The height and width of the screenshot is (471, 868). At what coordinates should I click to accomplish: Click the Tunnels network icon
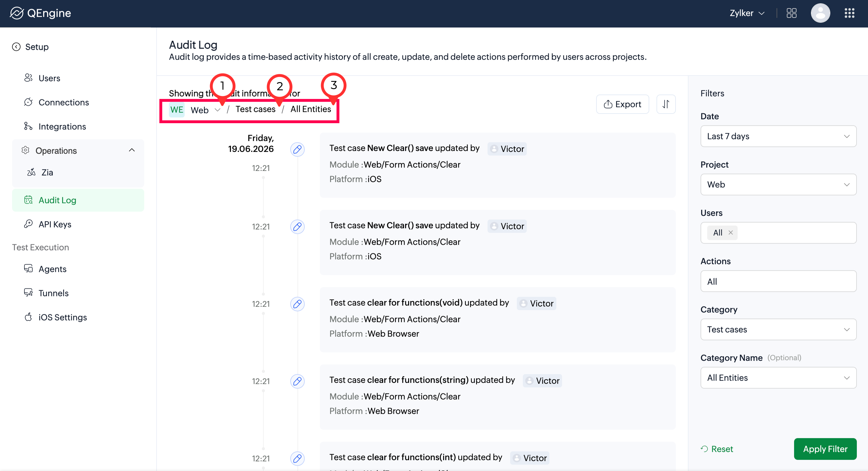pos(28,293)
